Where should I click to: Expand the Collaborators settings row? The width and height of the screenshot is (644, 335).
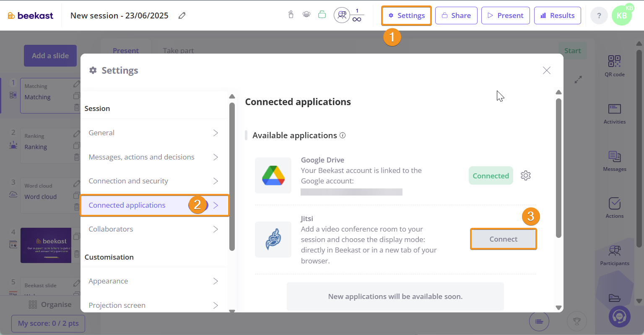(154, 229)
